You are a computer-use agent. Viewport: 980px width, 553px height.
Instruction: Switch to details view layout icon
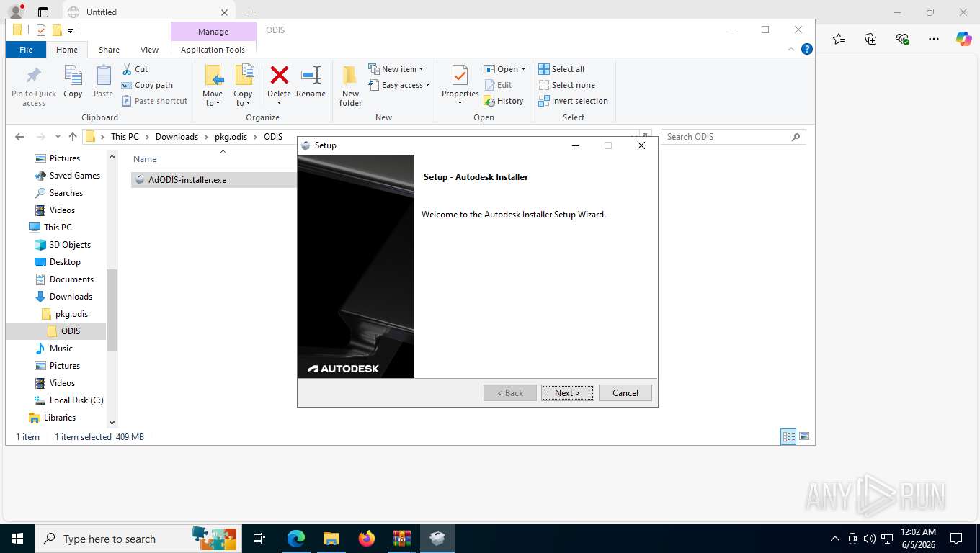pyautogui.click(x=789, y=436)
